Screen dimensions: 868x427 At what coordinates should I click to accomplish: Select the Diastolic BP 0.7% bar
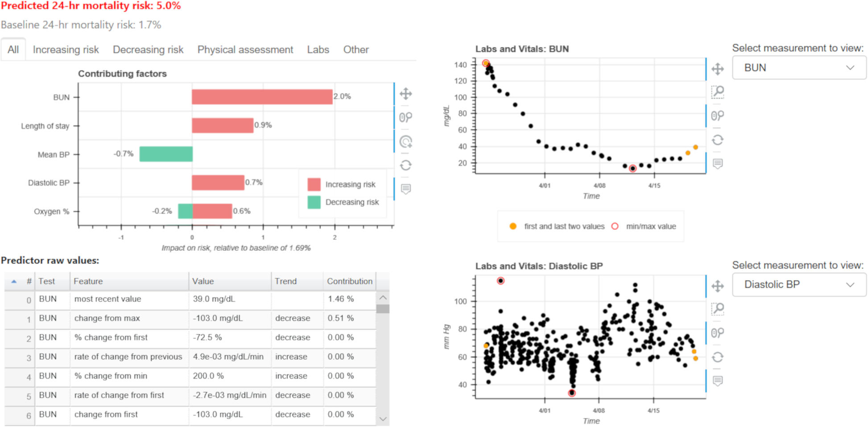[218, 182]
